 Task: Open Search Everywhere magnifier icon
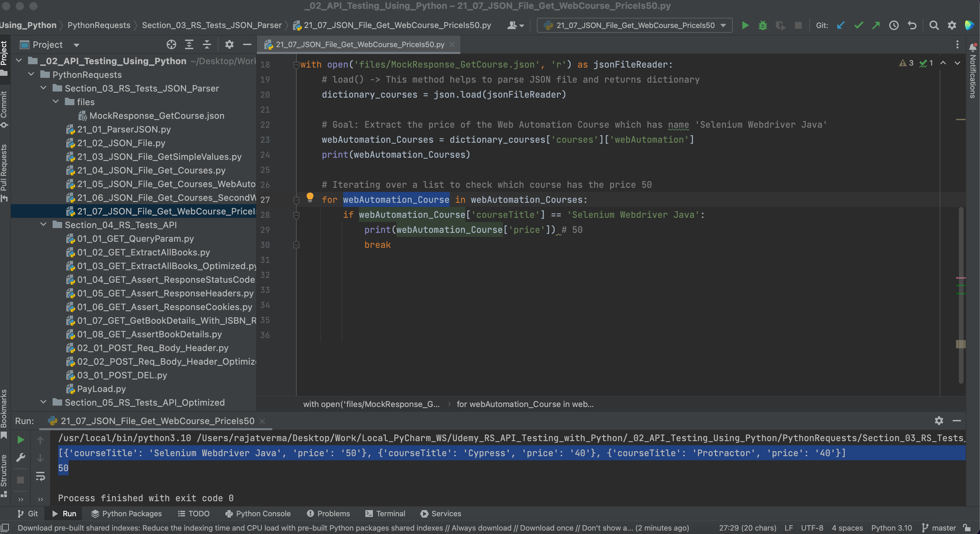tap(934, 26)
